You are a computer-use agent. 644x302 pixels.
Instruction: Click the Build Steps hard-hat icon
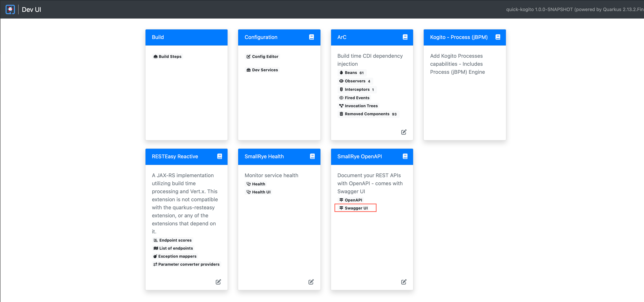coord(155,56)
